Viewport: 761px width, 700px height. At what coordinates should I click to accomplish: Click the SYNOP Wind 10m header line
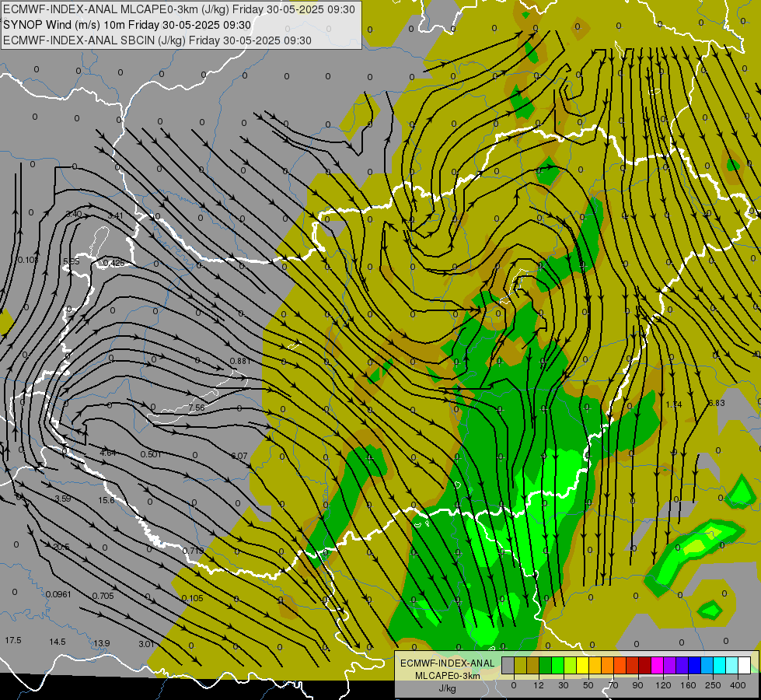click(x=127, y=25)
